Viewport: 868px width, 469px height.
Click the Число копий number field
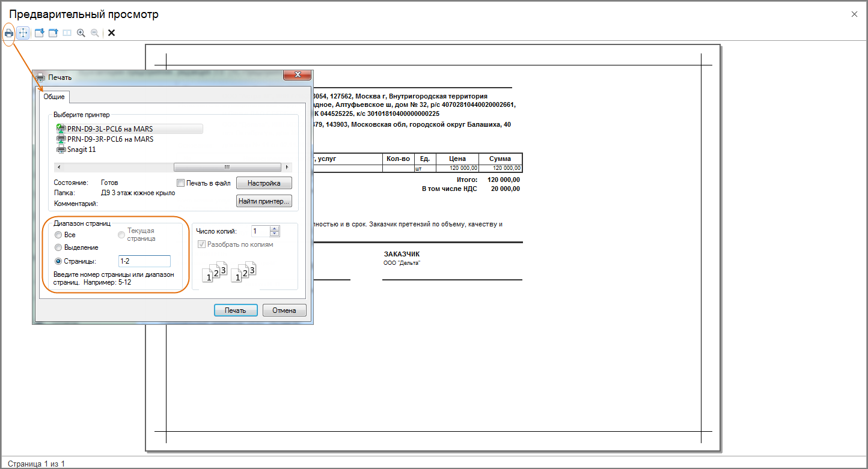tap(260, 231)
